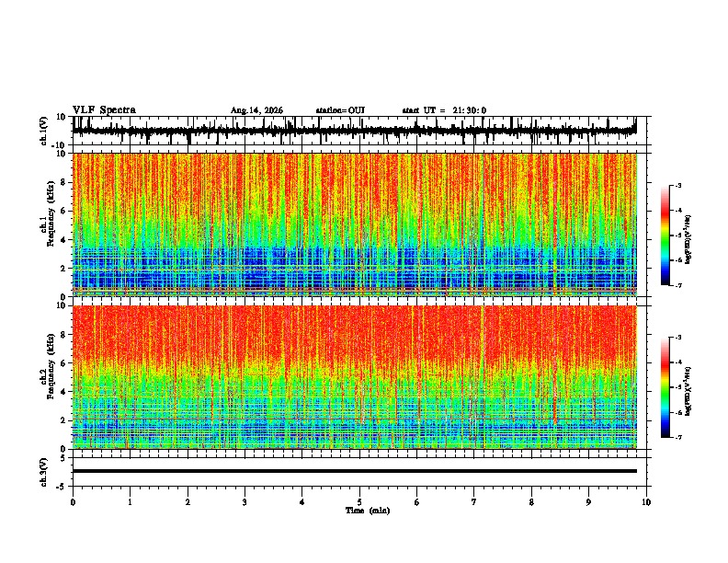Click the time axis end label "10"

click(x=646, y=502)
